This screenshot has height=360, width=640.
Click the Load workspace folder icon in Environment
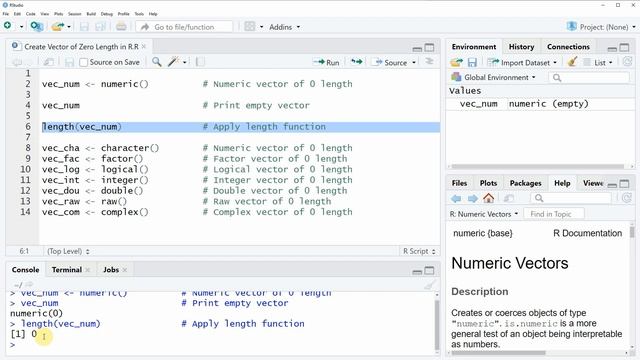[x=456, y=62]
